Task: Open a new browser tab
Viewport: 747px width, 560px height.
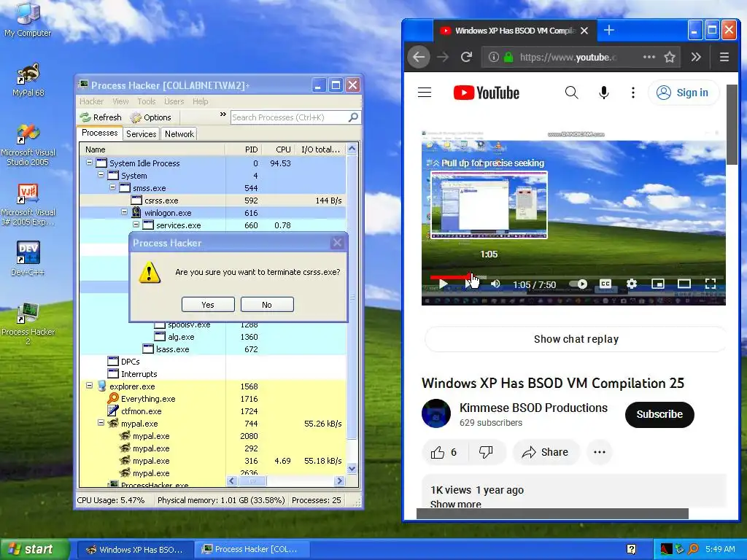Action: coord(609,30)
